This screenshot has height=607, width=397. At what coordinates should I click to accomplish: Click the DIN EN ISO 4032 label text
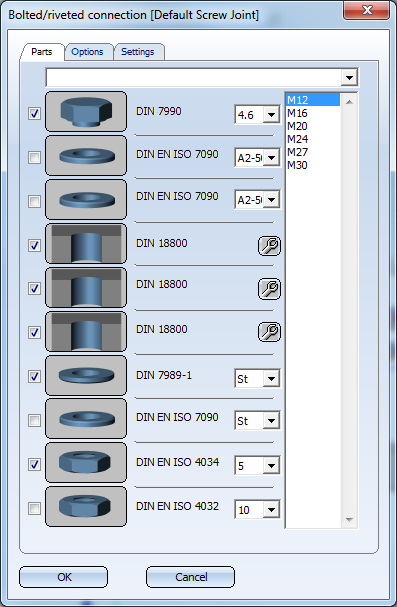pos(177,506)
